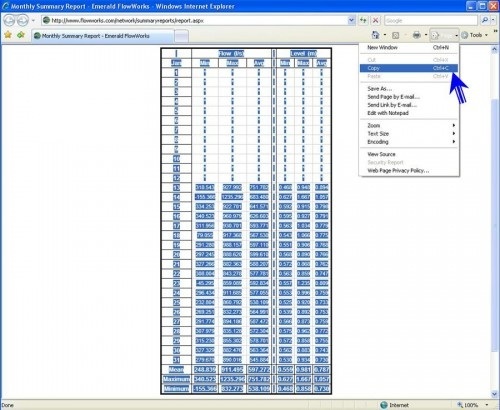
Task: Click the 100% zoom level button
Action: point(467,405)
